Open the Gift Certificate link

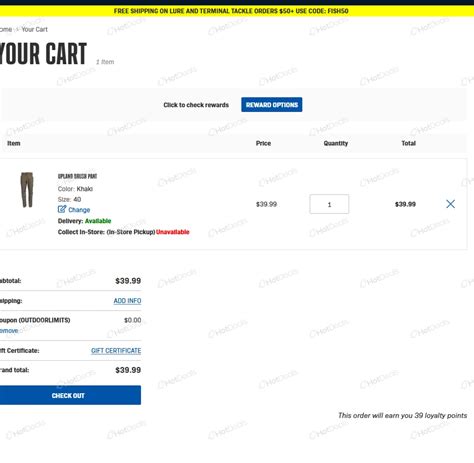pos(116,351)
